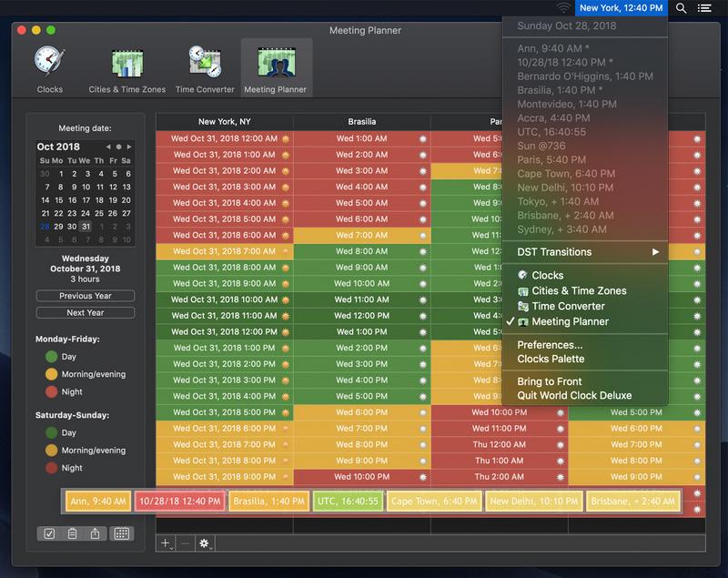This screenshot has width=728, height=578.
Task: Click sun icon in New York 12:00 AM row
Action: (286, 139)
